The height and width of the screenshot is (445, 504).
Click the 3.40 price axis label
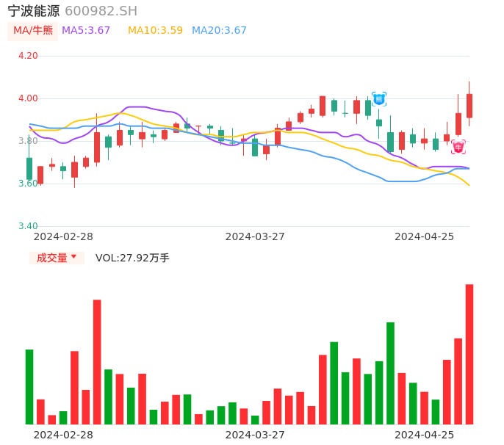(28, 226)
